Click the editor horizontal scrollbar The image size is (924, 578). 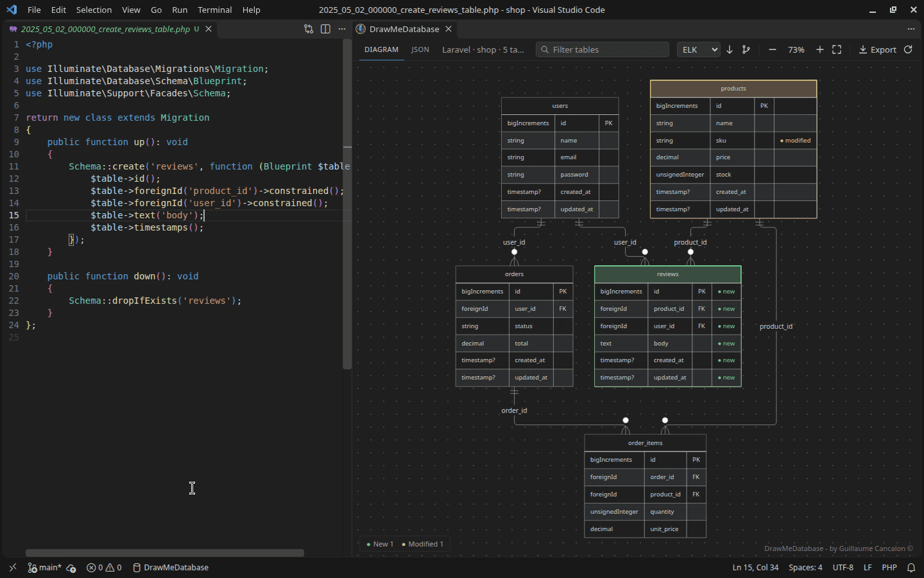tap(165, 553)
